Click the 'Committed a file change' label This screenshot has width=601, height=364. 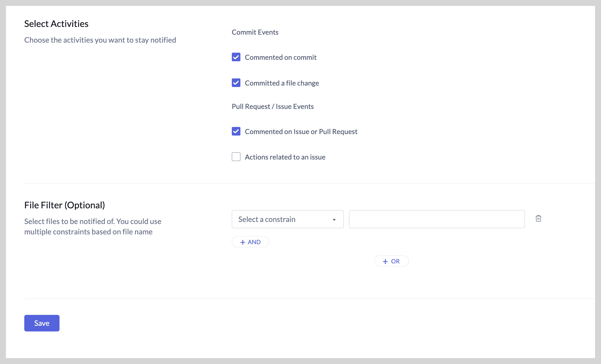(x=282, y=83)
